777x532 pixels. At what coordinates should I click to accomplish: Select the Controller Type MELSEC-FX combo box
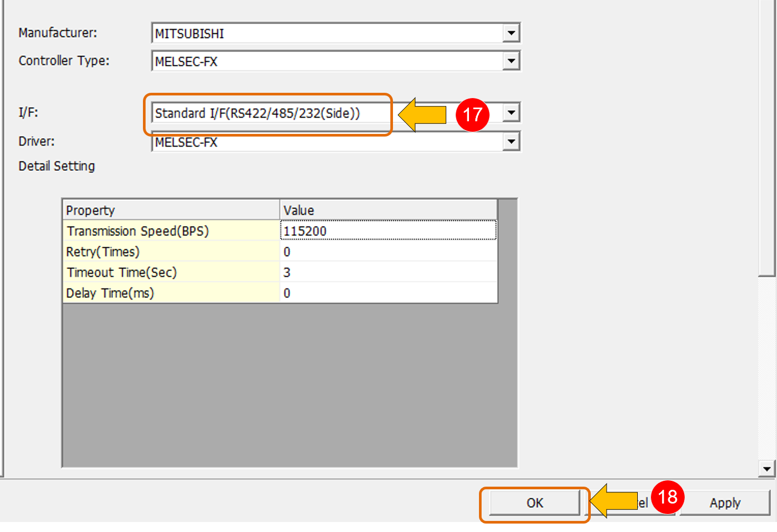click(335, 61)
